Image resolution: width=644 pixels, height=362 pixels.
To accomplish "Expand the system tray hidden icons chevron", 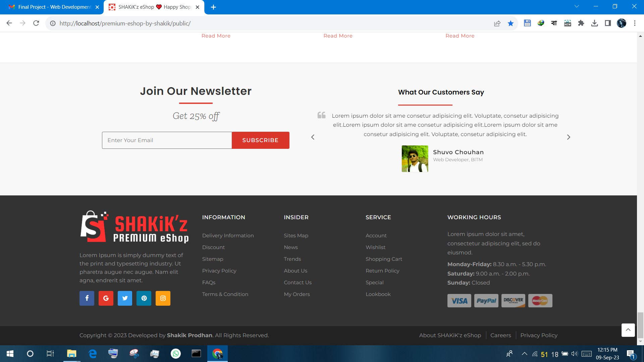I will (525, 354).
